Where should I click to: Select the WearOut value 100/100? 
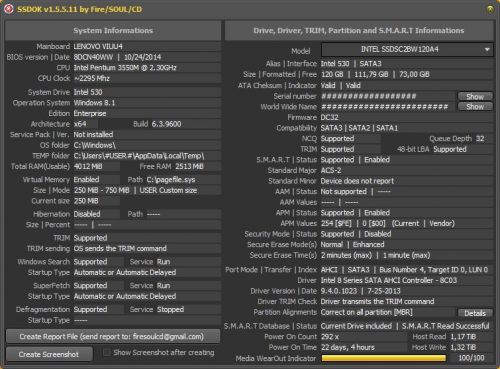(471, 358)
